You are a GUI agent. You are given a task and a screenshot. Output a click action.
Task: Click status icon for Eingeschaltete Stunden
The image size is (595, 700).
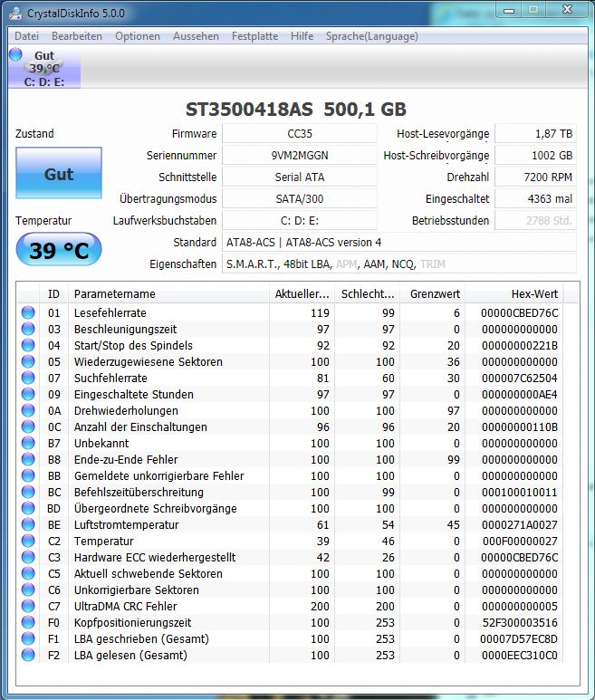pyautogui.click(x=28, y=394)
